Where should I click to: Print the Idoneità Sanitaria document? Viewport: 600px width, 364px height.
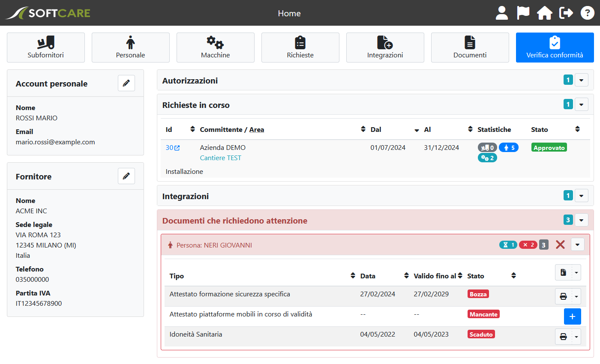tap(564, 337)
